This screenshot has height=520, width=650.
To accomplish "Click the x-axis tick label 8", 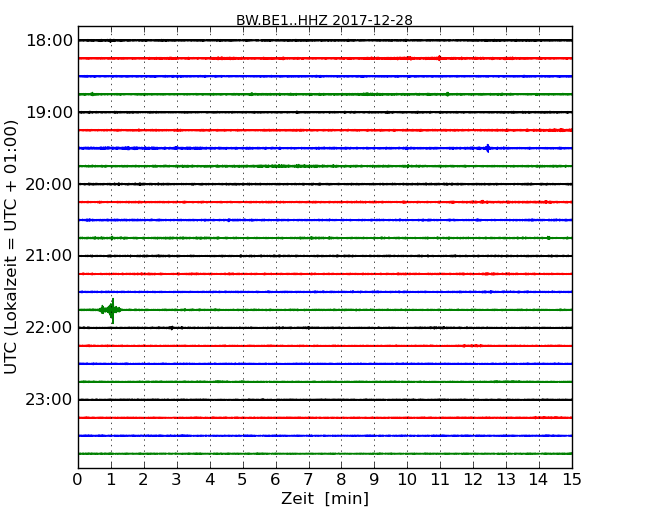I will click(x=342, y=480).
